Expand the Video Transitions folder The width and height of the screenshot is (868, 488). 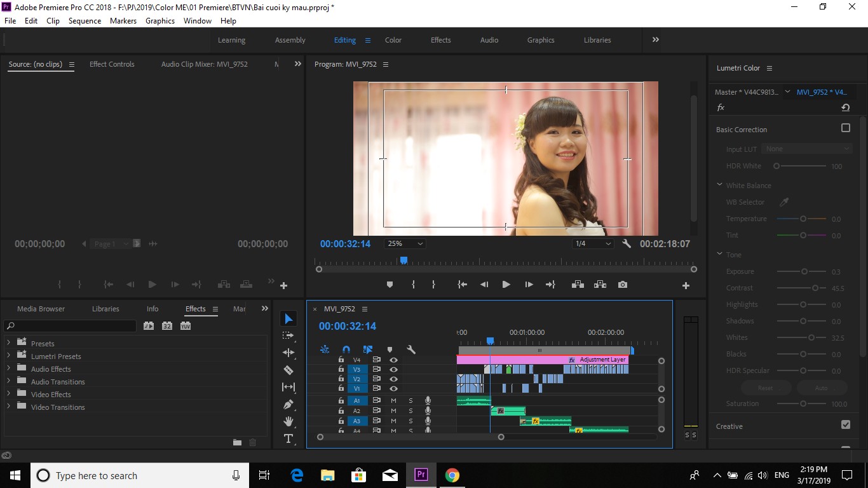click(x=9, y=407)
